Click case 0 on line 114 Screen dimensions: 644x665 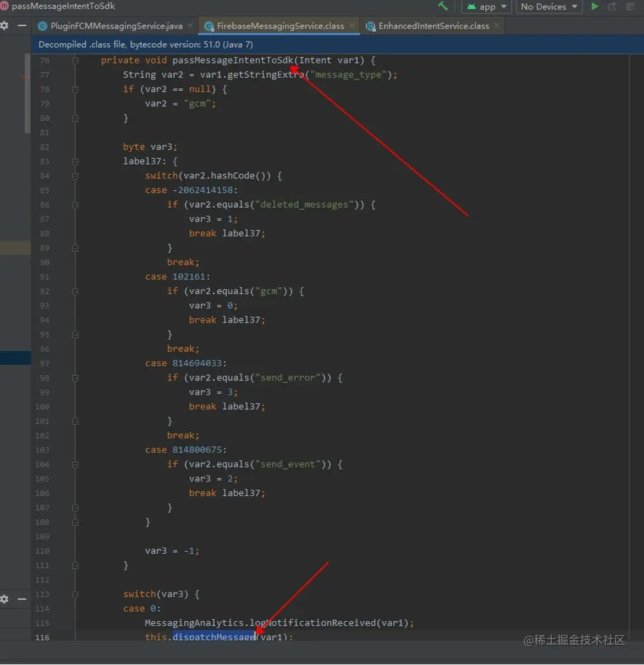click(x=142, y=608)
